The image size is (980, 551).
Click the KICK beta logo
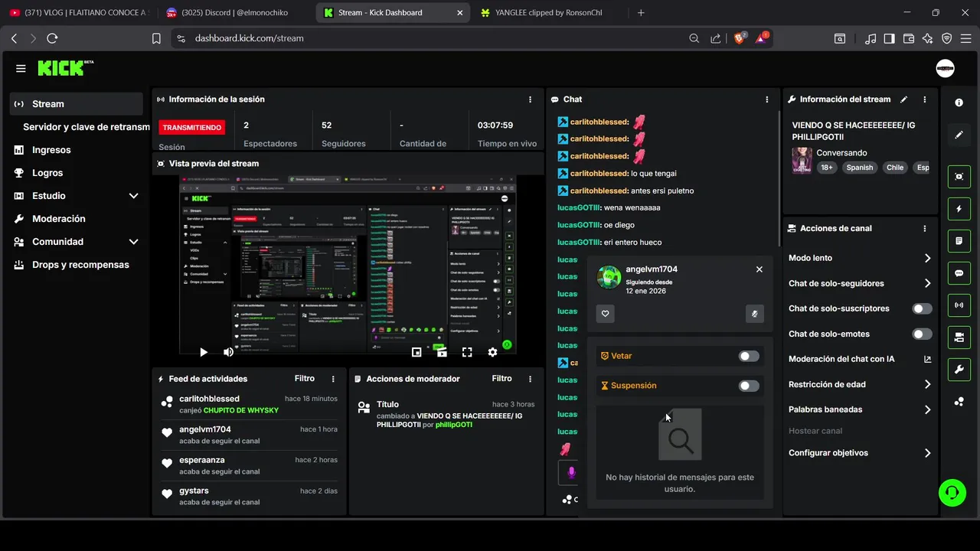(x=66, y=68)
